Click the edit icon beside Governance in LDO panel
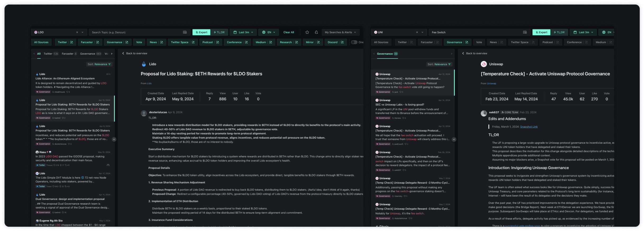644x231 pixels. (127, 42)
